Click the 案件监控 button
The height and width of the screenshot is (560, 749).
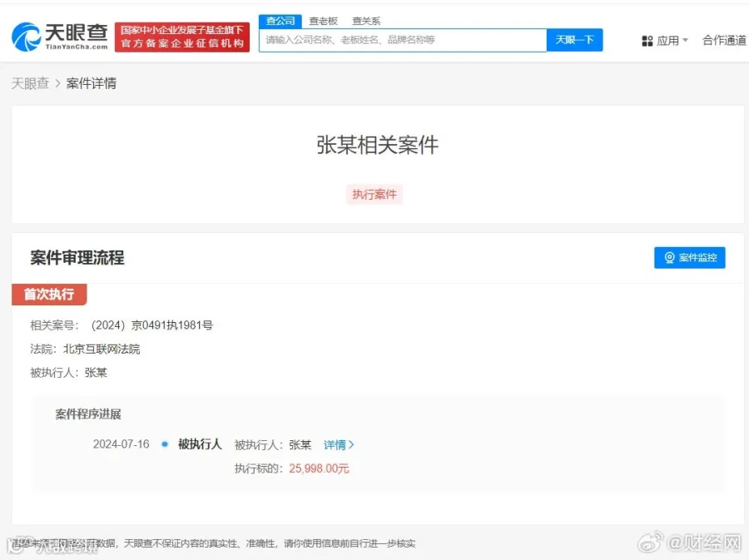pos(690,258)
